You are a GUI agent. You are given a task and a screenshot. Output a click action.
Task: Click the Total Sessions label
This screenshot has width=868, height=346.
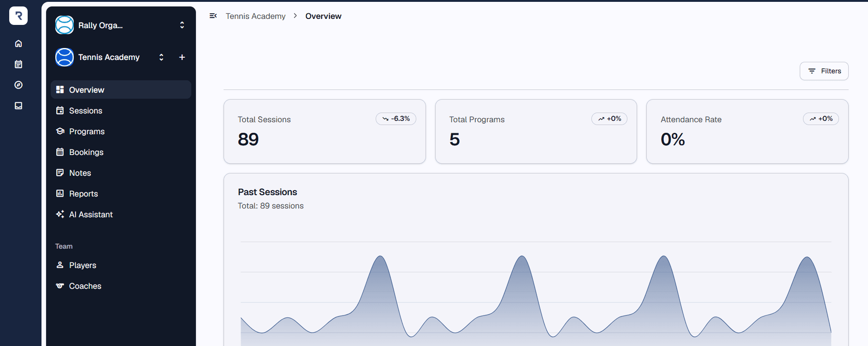pos(264,119)
